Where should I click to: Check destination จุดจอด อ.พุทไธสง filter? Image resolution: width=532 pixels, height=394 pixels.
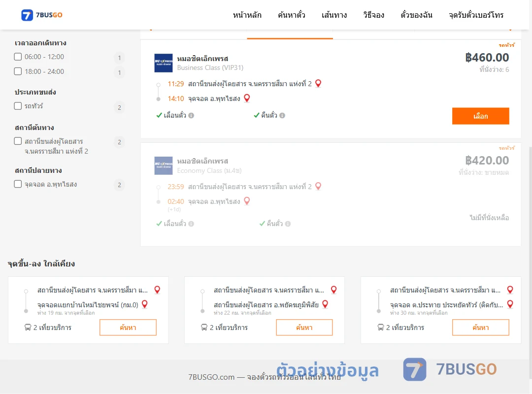[x=18, y=184]
